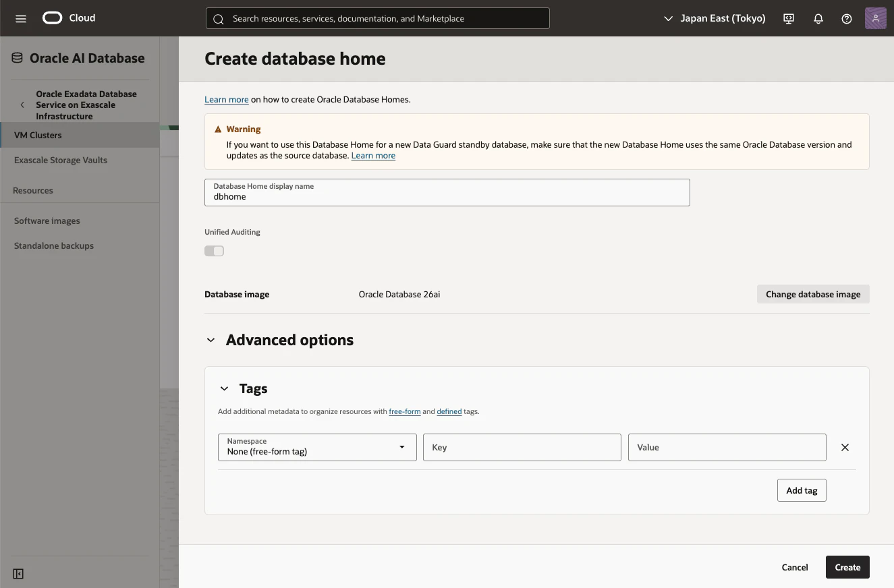Remove the tag row with the X icon

(845, 447)
